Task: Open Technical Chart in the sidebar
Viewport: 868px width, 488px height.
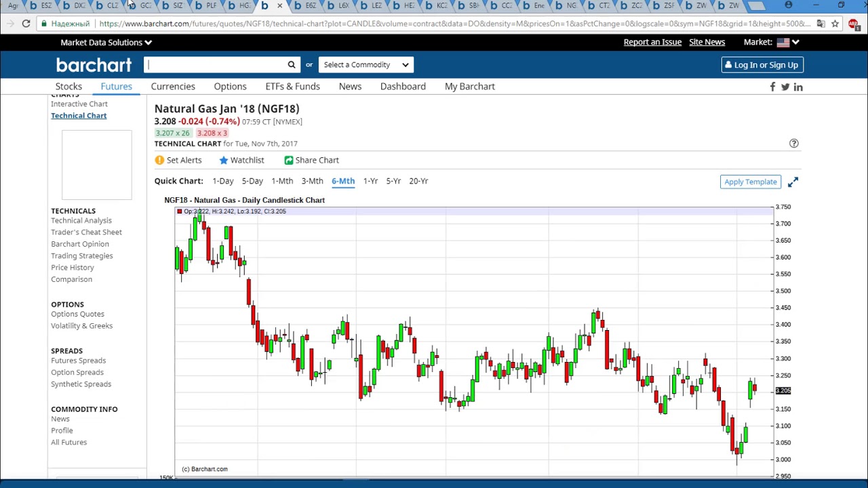Action: click(x=79, y=115)
